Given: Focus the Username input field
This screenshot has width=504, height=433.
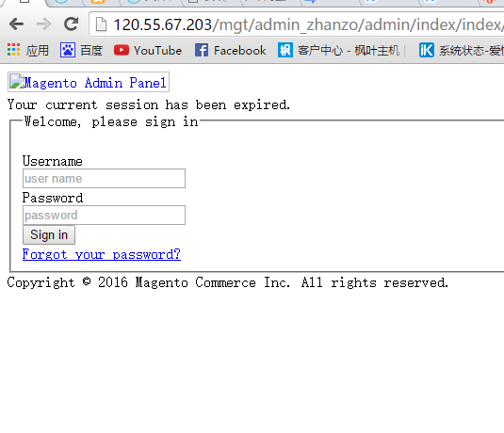Looking at the screenshot, I should coord(104,178).
